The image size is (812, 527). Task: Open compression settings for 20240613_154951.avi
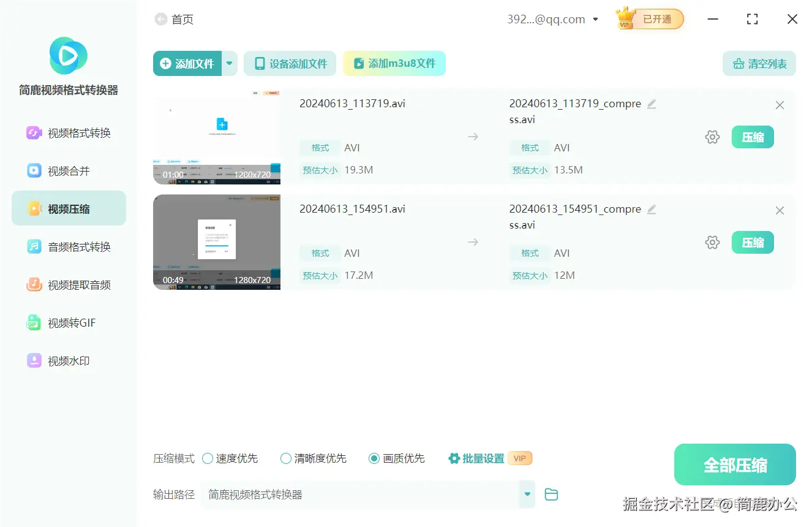click(x=712, y=242)
